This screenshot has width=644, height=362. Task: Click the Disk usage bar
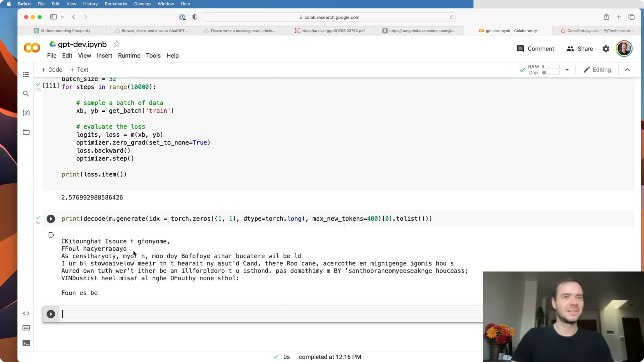551,73
